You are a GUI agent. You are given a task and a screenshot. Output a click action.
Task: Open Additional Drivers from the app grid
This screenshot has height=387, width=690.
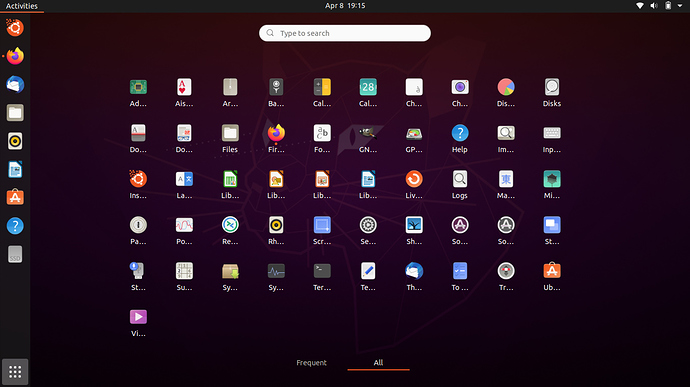coord(138,87)
